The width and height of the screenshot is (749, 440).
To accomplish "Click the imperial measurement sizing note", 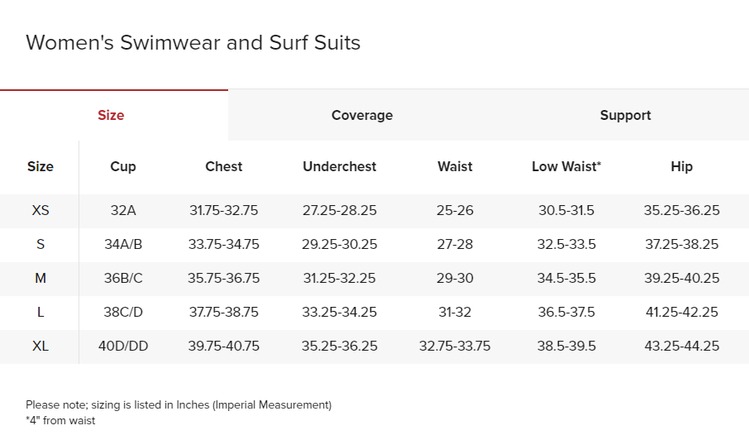I will pyautogui.click(x=178, y=405).
